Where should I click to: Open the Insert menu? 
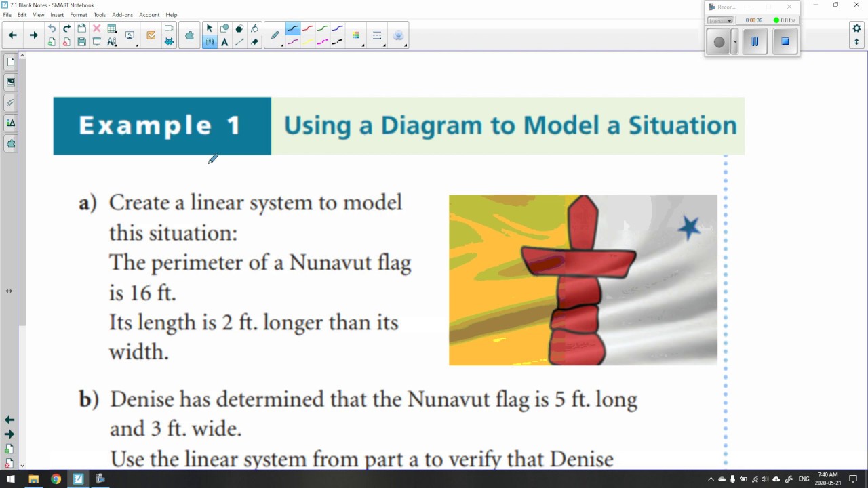57,15
